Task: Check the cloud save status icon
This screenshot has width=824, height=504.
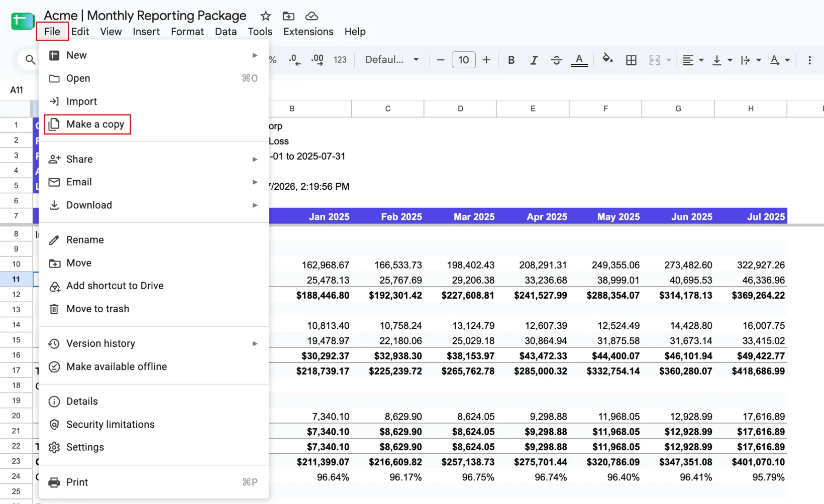Action: coord(312,16)
